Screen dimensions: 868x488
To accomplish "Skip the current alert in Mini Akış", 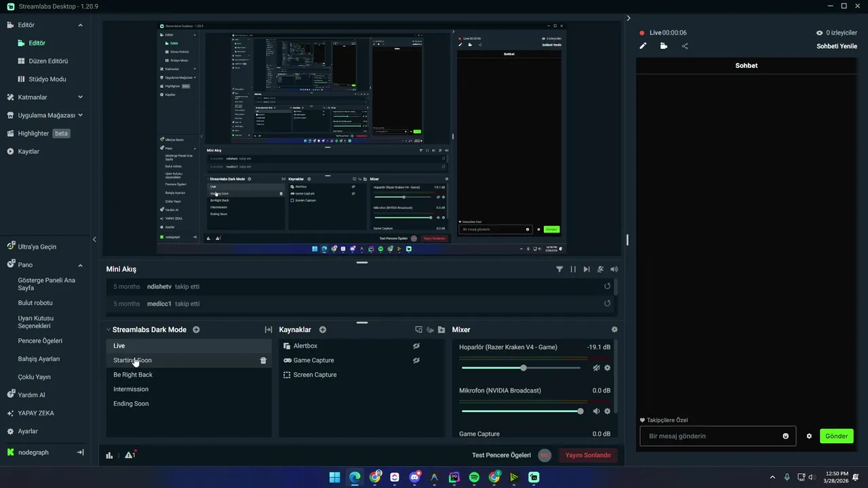I will coord(587,269).
